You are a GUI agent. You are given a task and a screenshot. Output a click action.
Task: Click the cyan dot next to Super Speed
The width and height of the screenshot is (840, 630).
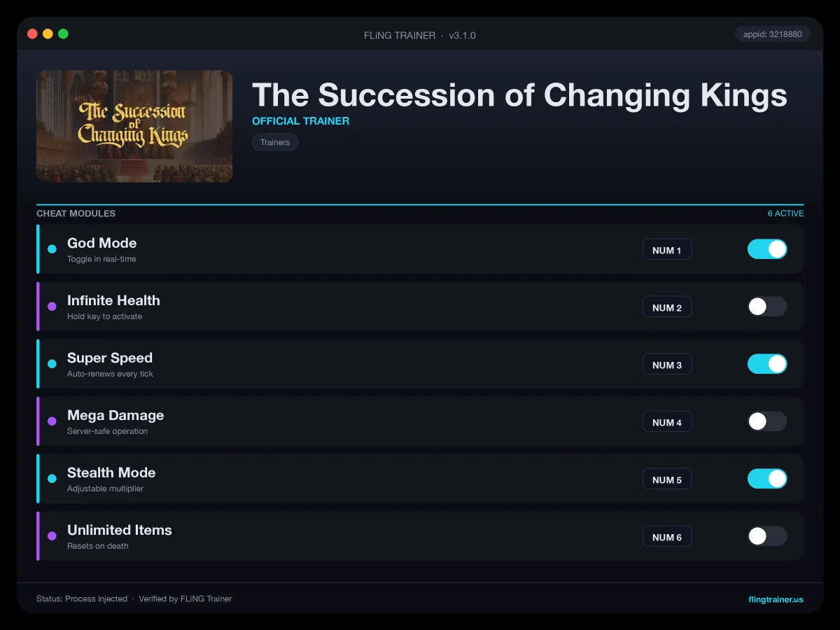pyautogui.click(x=52, y=364)
